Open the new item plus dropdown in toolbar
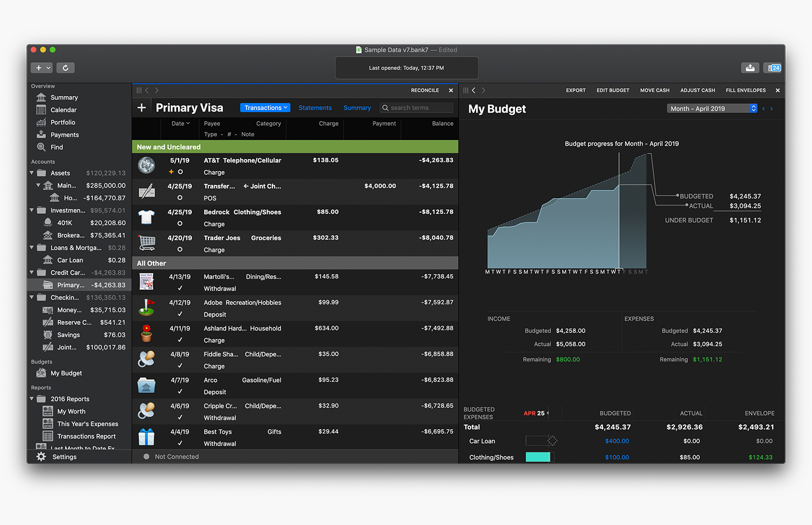 pos(41,68)
